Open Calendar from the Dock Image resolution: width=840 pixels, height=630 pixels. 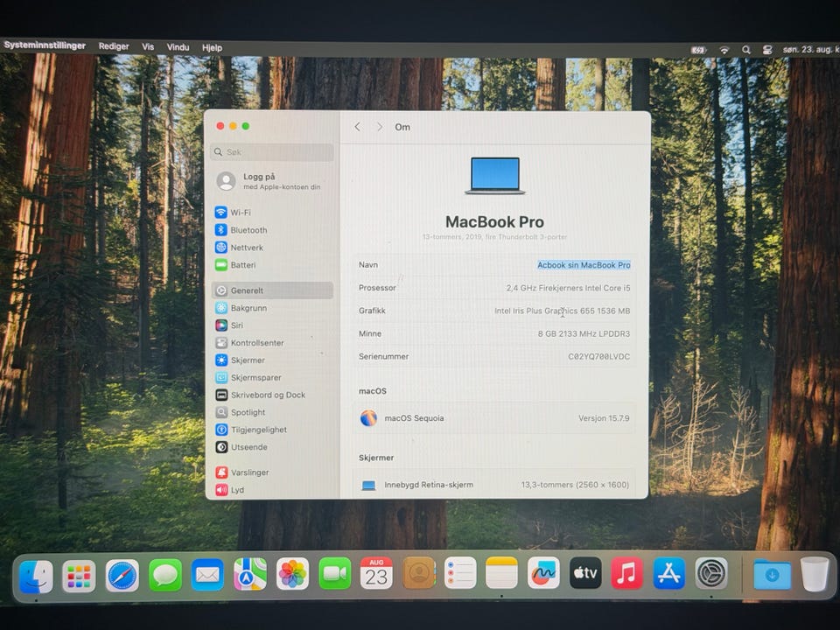[x=376, y=573]
